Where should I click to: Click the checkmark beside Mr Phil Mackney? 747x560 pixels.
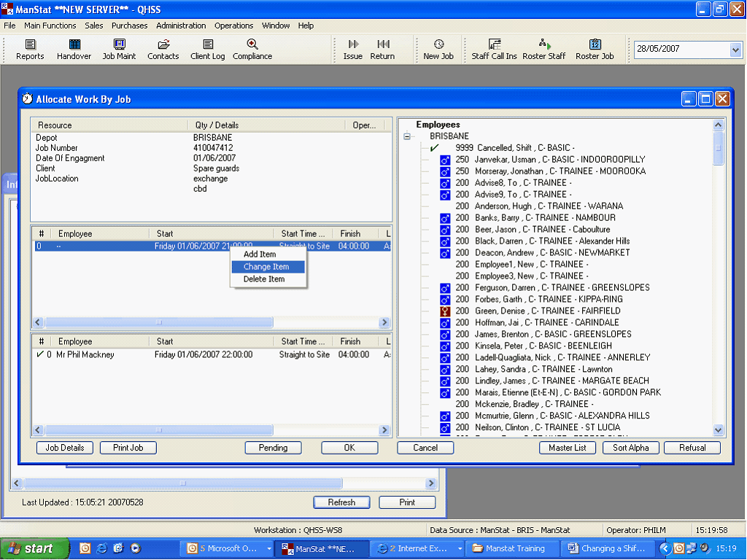(x=40, y=355)
